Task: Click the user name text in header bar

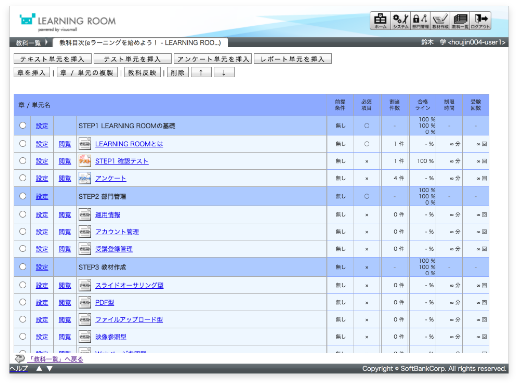Action: (463, 42)
